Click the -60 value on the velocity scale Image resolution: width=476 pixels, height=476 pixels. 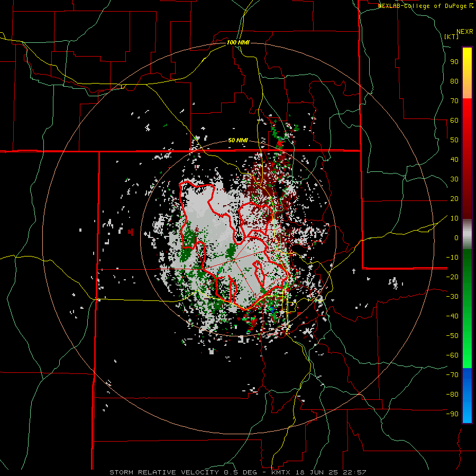pos(452,355)
